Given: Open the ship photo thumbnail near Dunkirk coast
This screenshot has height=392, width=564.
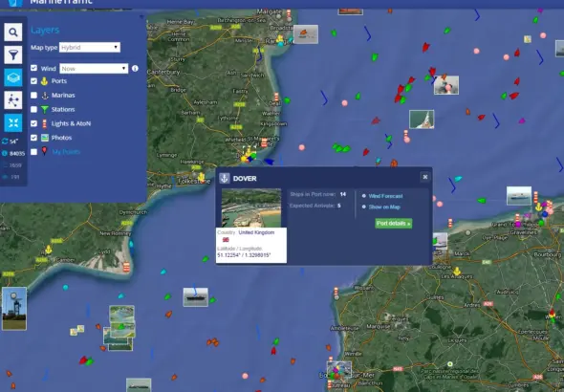Looking at the screenshot, I should [519, 196].
